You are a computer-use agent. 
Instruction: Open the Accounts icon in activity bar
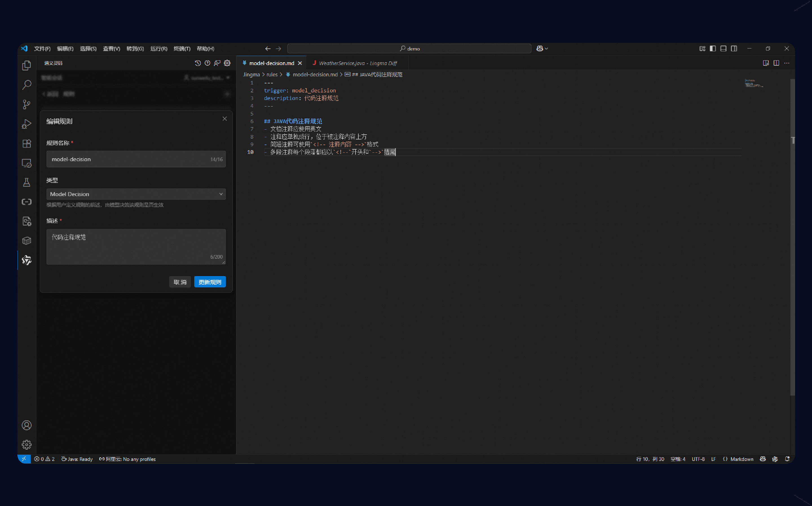pyautogui.click(x=27, y=425)
